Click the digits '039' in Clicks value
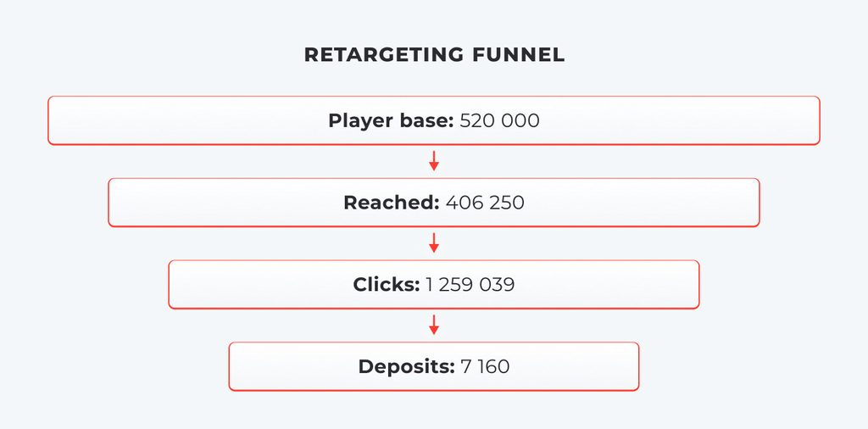 click(x=497, y=285)
